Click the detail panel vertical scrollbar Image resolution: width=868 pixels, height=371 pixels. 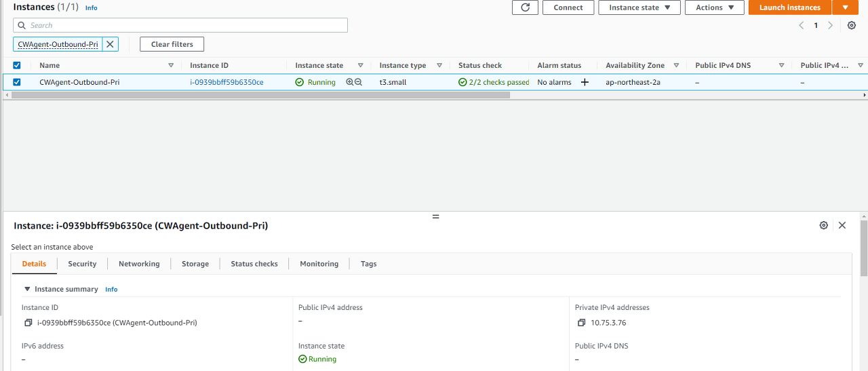(864, 248)
